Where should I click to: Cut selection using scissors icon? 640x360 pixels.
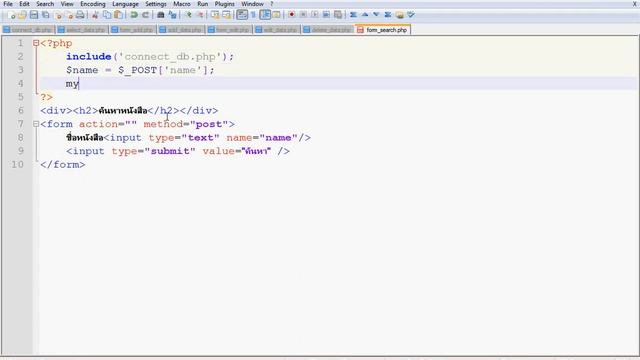point(95,15)
